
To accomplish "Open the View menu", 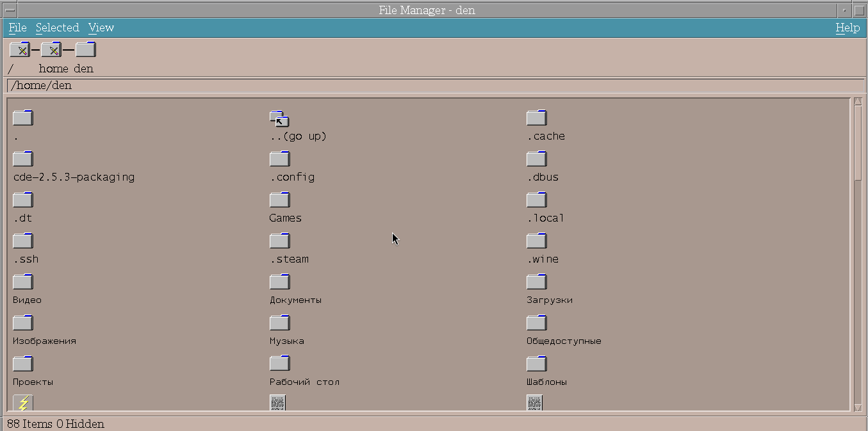I will (x=101, y=28).
